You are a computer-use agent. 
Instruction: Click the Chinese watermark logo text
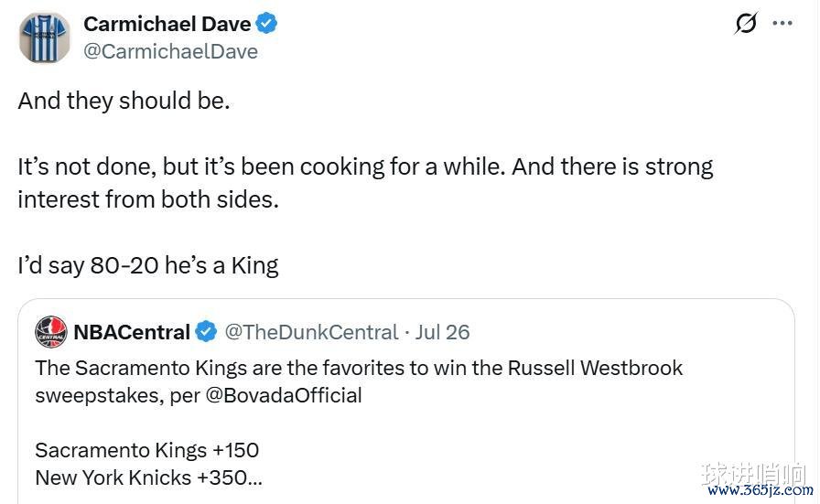coord(753,474)
